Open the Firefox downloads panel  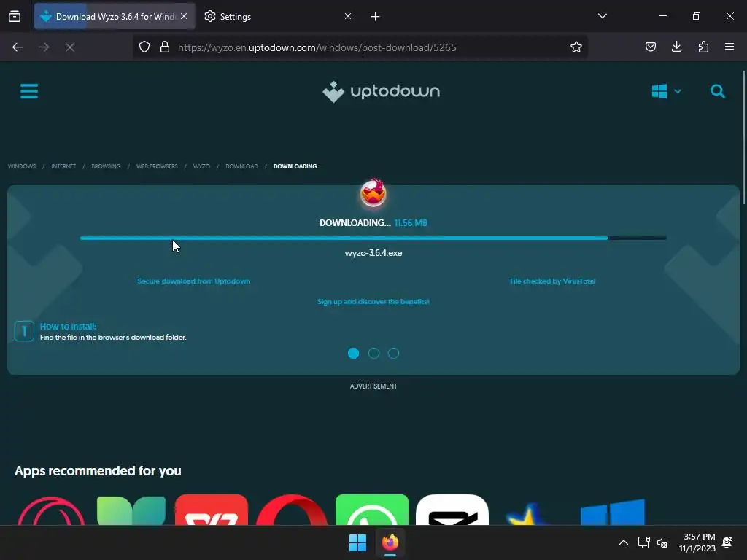(x=676, y=47)
